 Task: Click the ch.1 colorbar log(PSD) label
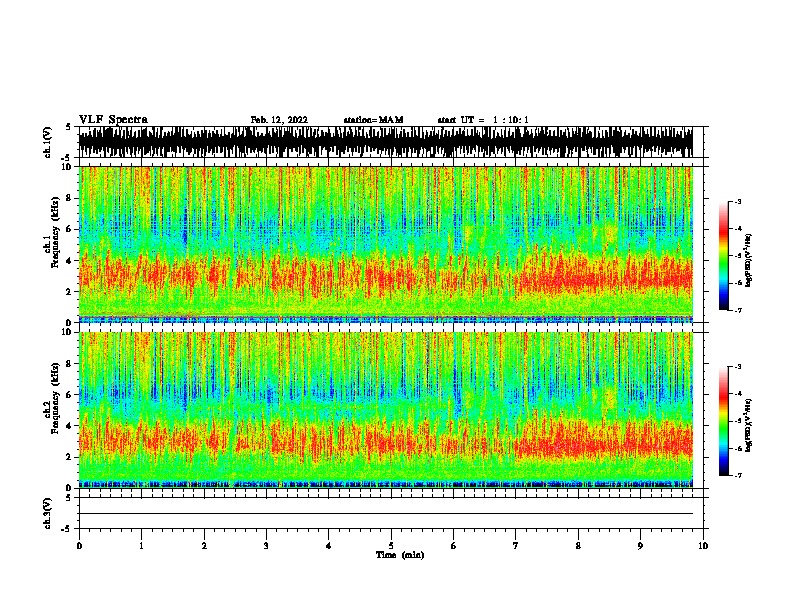(749, 260)
